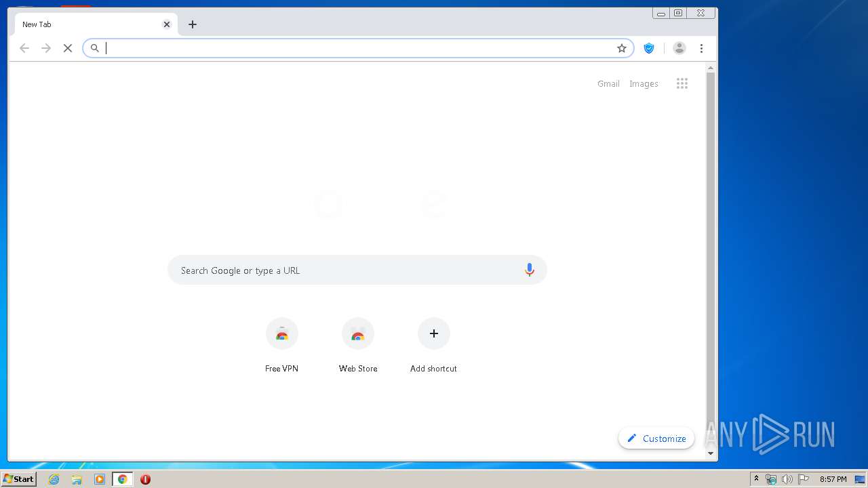Image resolution: width=868 pixels, height=488 pixels.
Task: Open the Windows Start menu
Action: coord(18,479)
